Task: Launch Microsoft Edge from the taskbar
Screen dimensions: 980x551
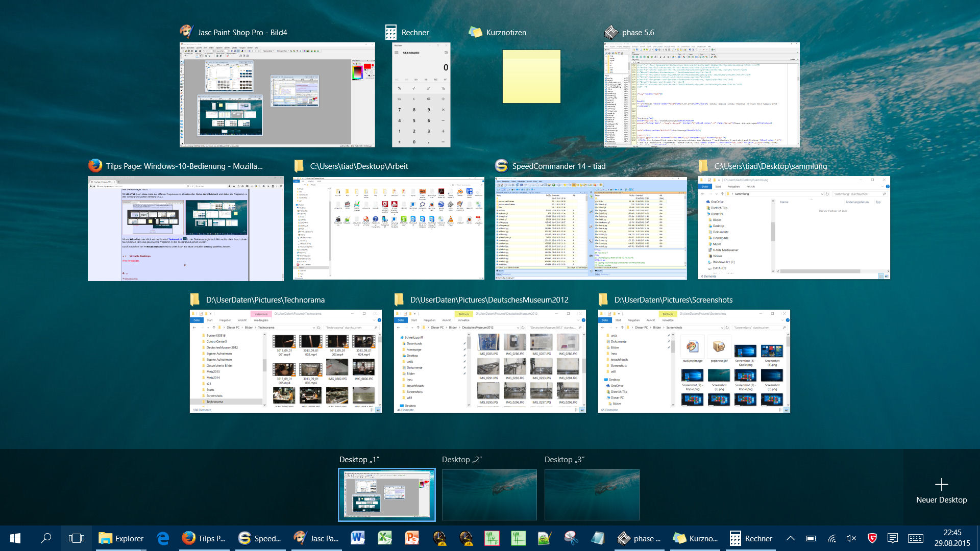Action: tap(163, 538)
